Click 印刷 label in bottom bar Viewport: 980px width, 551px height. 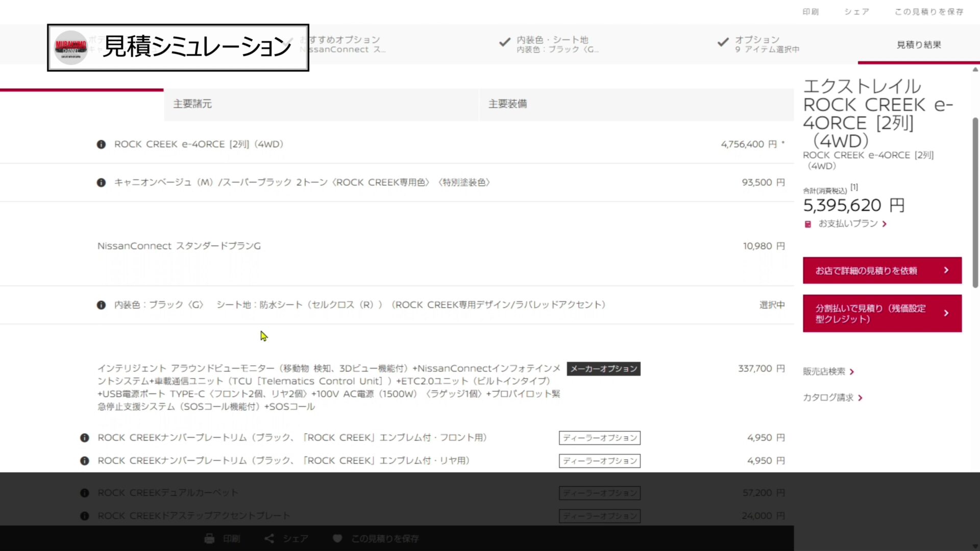tap(231, 539)
